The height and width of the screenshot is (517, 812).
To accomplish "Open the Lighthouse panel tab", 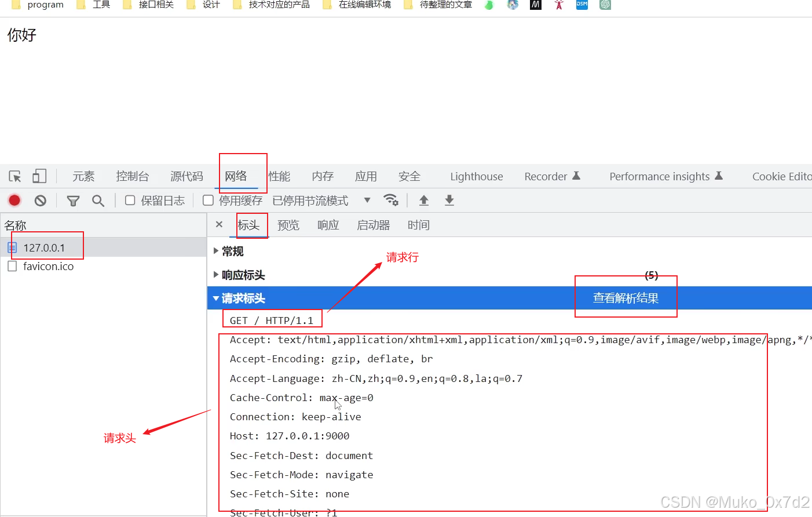I will (x=477, y=176).
